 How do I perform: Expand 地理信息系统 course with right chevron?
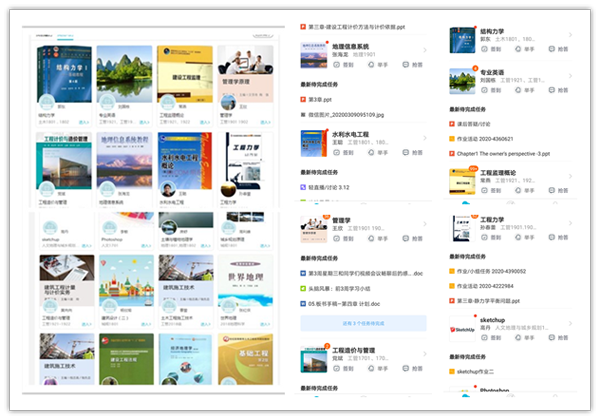[x=424, y=52]
